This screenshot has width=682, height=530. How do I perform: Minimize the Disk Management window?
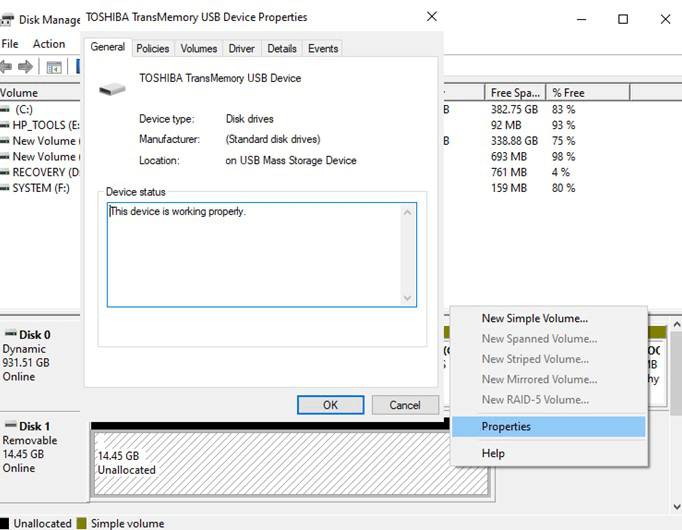582,19
